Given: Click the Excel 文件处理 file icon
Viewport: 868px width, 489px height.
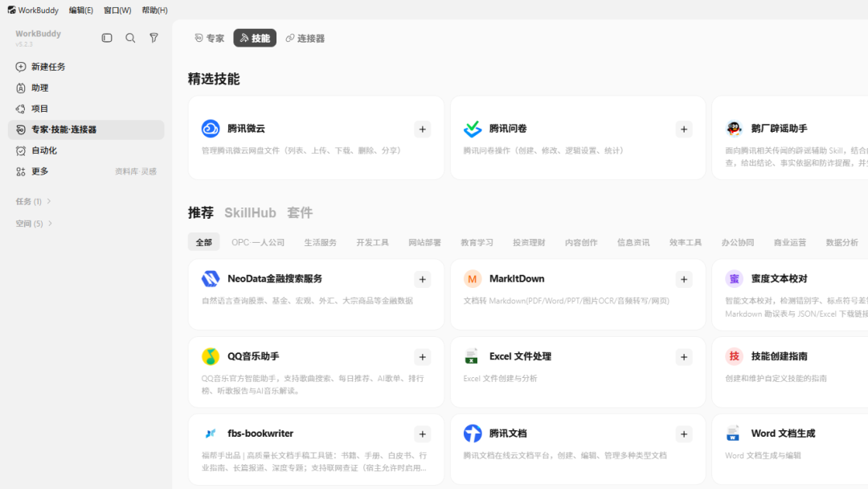Looking at the screenshot, I should click(x=472, y=356).
